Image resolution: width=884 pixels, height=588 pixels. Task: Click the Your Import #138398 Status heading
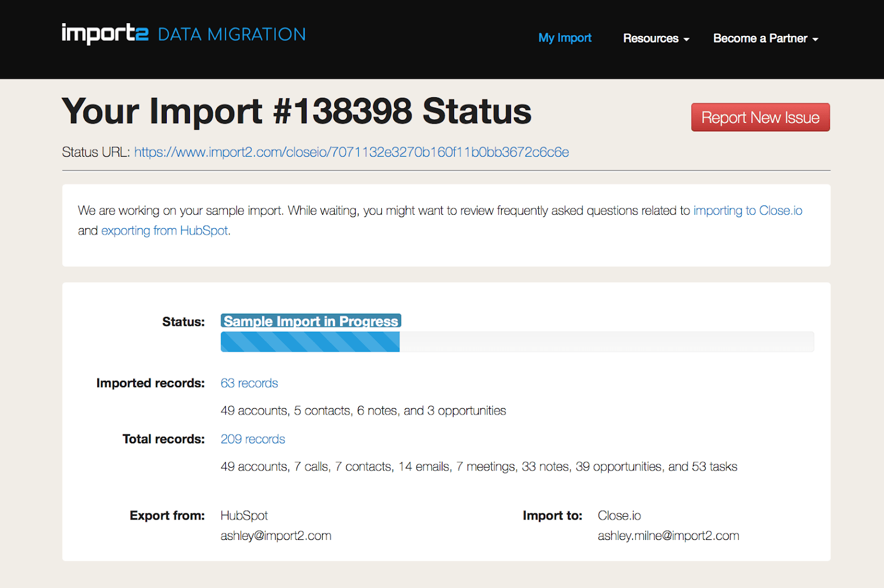point(296,111)
